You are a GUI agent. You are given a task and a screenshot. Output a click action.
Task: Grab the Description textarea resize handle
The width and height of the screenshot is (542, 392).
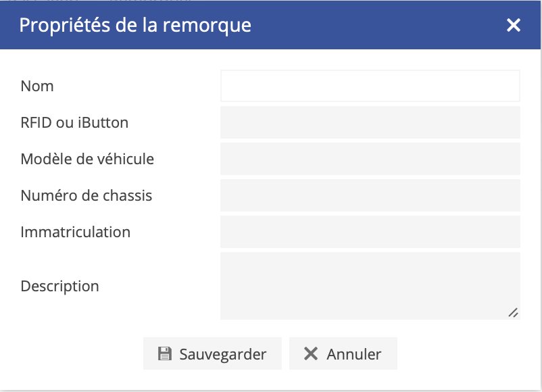tap(513, 312)
